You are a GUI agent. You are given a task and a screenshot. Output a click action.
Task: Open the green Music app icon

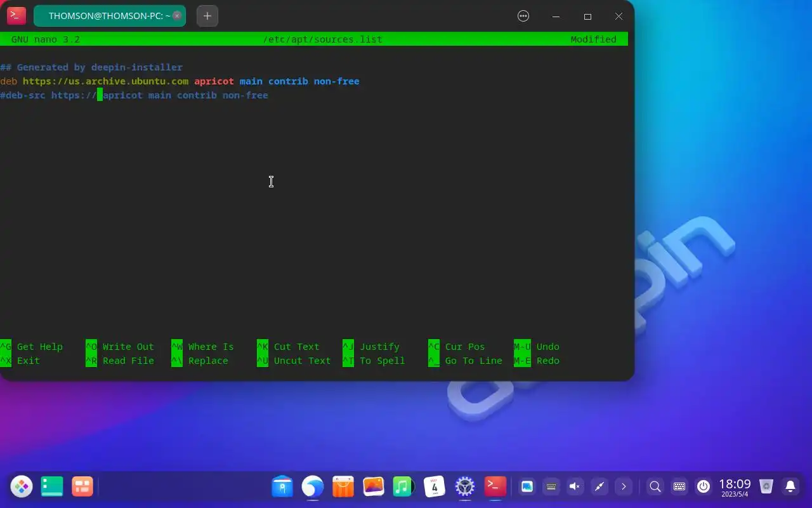point(403,487)
